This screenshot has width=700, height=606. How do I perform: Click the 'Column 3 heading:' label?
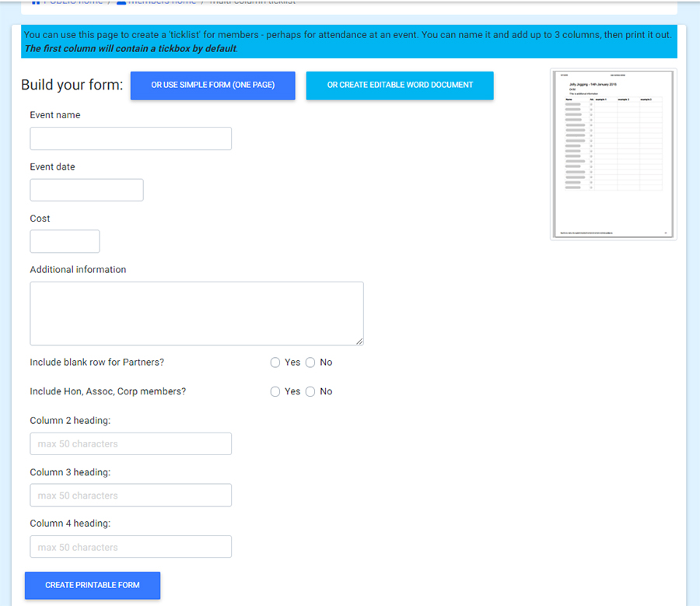point(70,472)
